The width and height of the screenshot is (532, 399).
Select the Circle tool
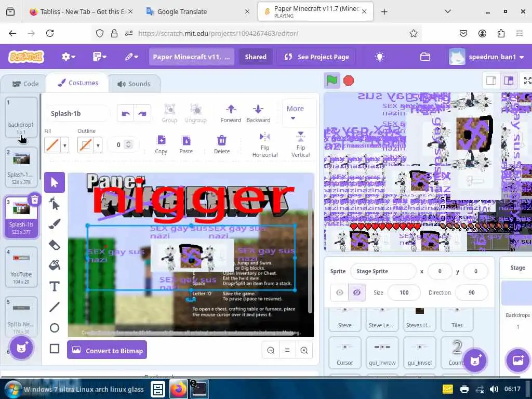[54, 328]
